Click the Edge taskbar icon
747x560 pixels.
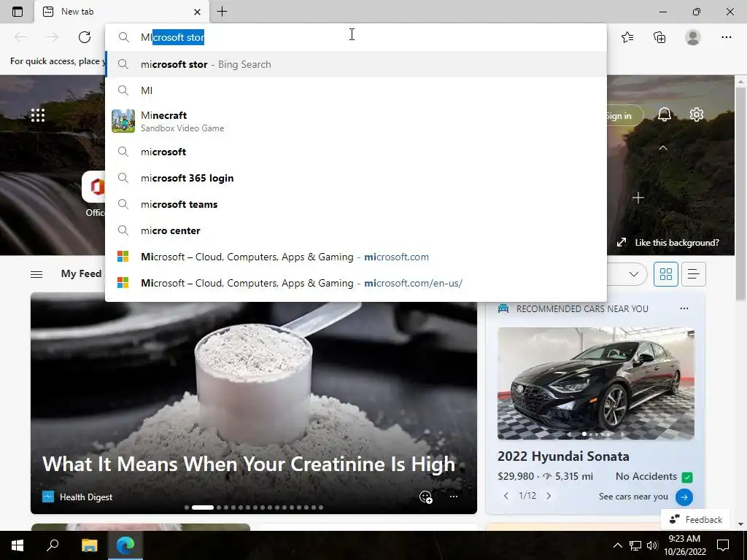(125, 545)
